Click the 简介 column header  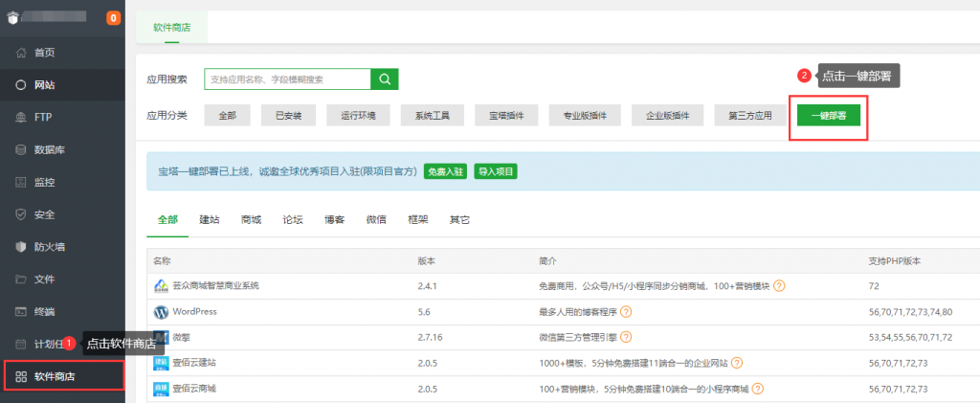pos(547,261)
